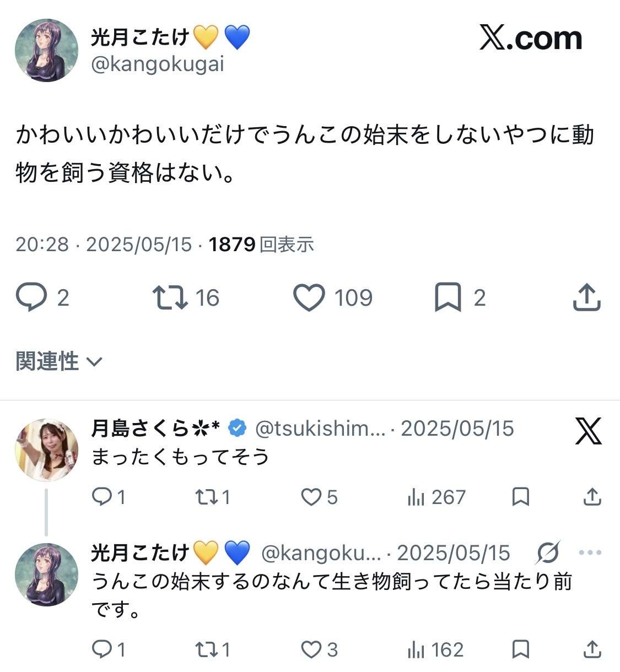Bookmark 月島さくら's reply

[520, 497]
